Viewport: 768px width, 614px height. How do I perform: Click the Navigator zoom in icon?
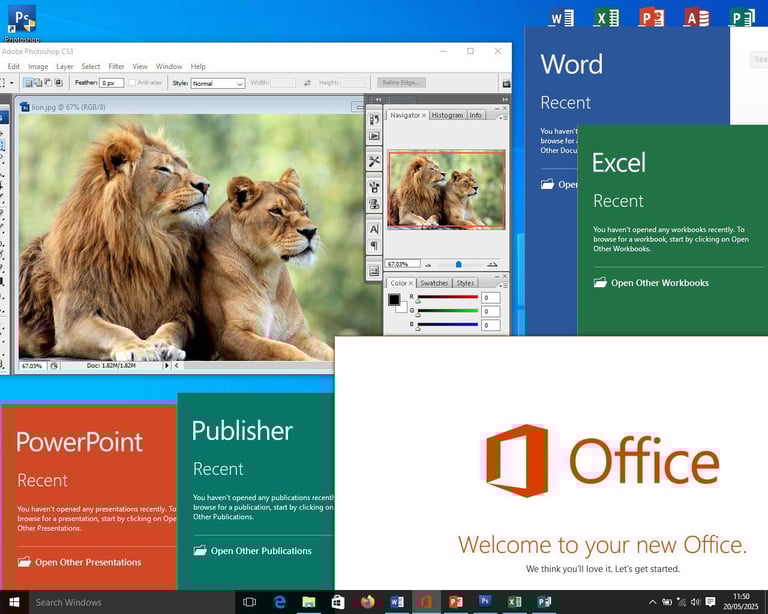pos(492,265)
